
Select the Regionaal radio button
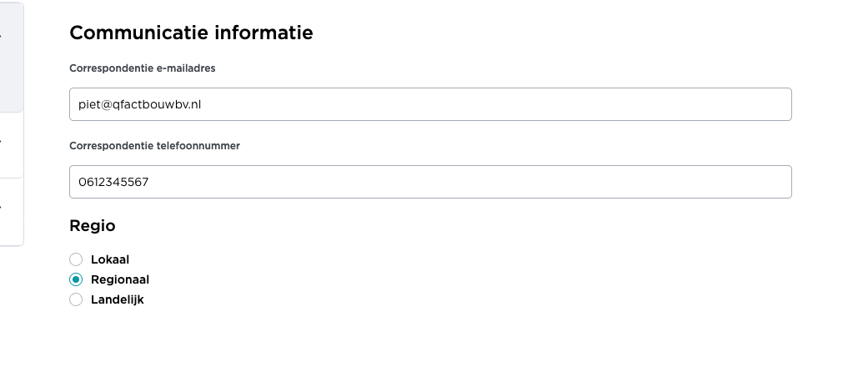[x=76, y=279]
